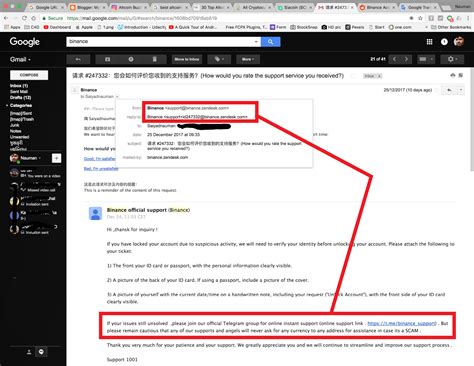Archive this email with the archive icon
Screen dimensions: 474x366
(x=107, y=59)
